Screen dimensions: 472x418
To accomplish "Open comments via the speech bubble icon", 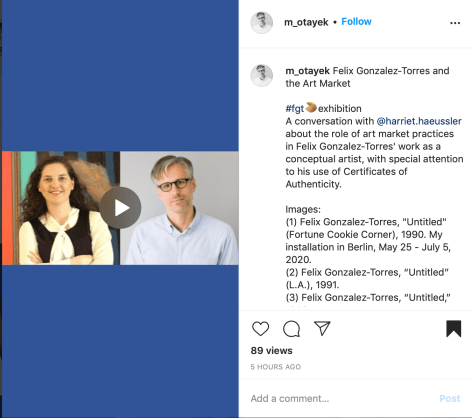I will [291, 329].
